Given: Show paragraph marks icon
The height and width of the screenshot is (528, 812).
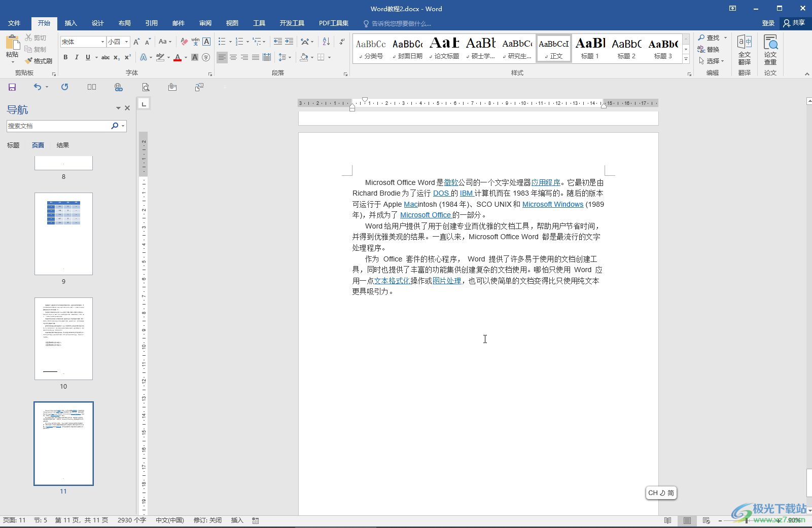Looking at the screenshot, I should (x=342, y=42).
